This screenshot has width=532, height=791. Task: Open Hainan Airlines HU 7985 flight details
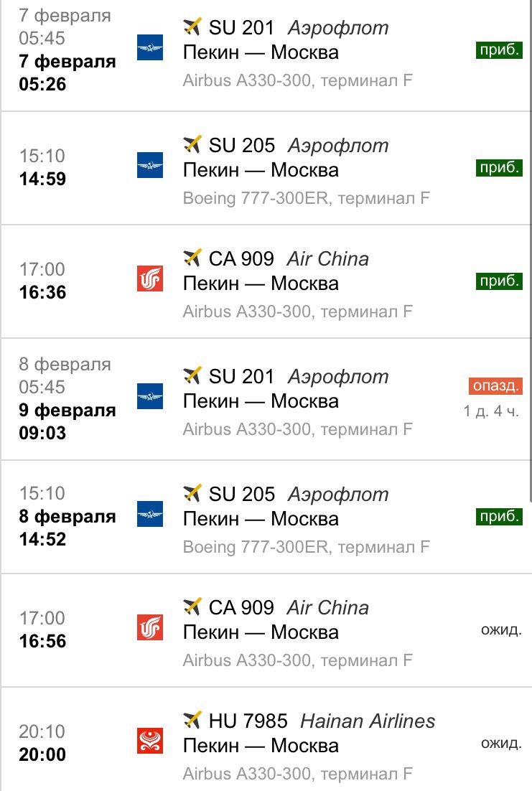266,739
